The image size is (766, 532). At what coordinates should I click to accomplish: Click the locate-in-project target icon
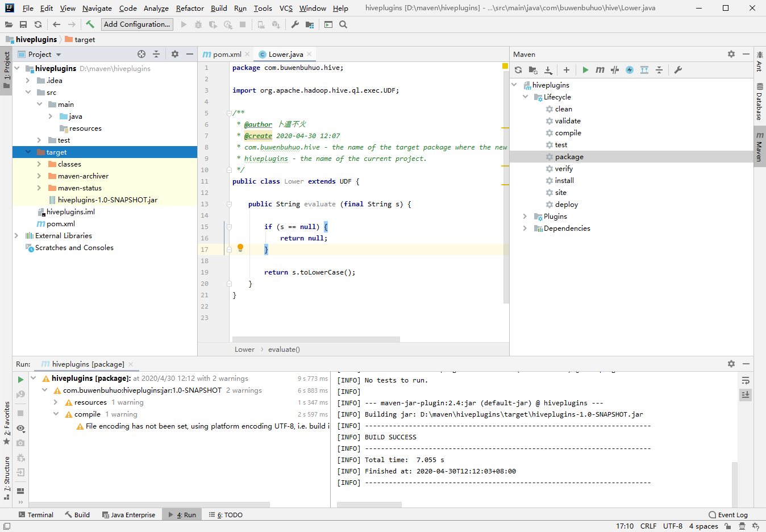[x=141, y=54]
